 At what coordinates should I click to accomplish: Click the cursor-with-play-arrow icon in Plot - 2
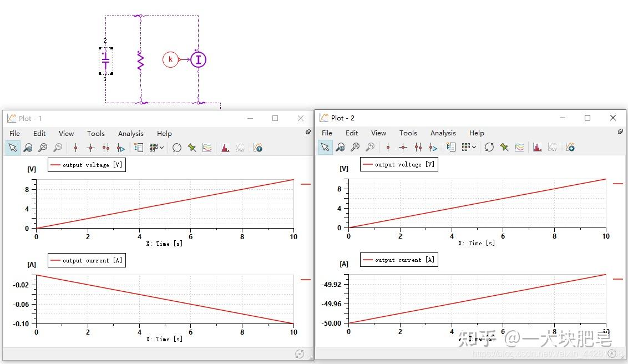pyautogui.click(x=433, y=147)
